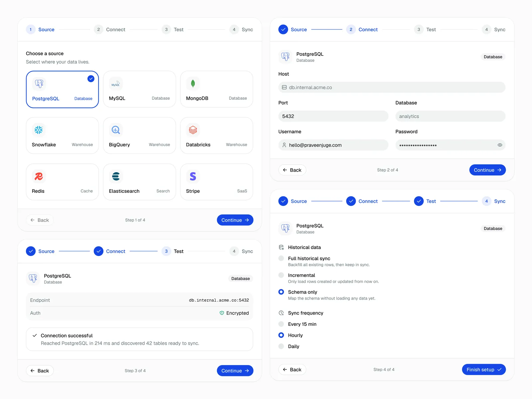The height and width of the screenshot is (399, 532).
Task: Choose the BigQuery magnifier icon
Action: point(116,130)
